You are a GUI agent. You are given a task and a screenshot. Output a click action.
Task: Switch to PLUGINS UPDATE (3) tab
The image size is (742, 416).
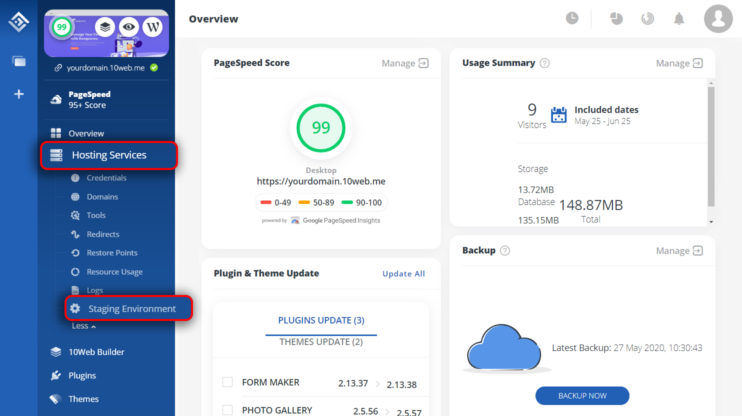(321, 320)
